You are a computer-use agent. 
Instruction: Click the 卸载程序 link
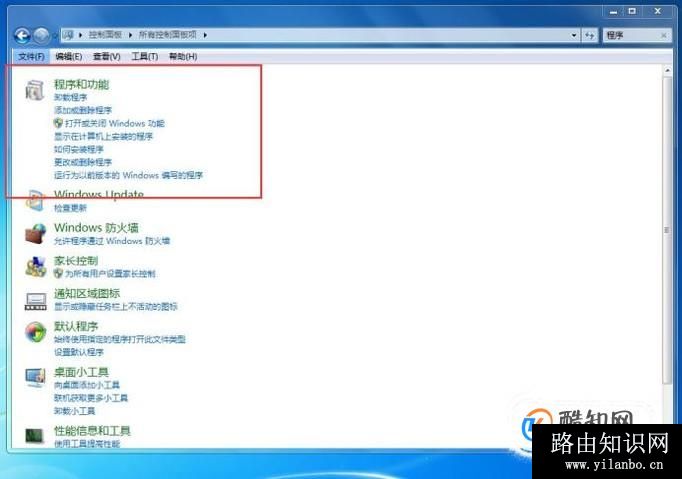pos(70,97)
